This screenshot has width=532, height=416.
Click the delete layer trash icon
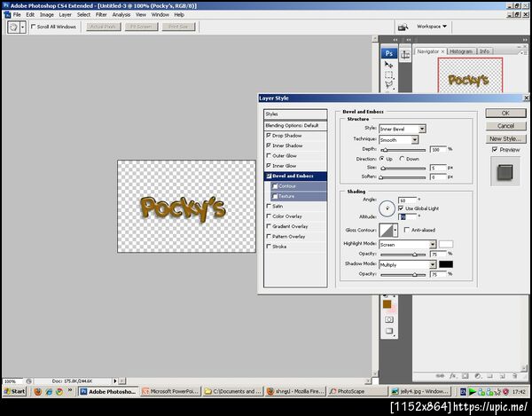pos(514,376)
